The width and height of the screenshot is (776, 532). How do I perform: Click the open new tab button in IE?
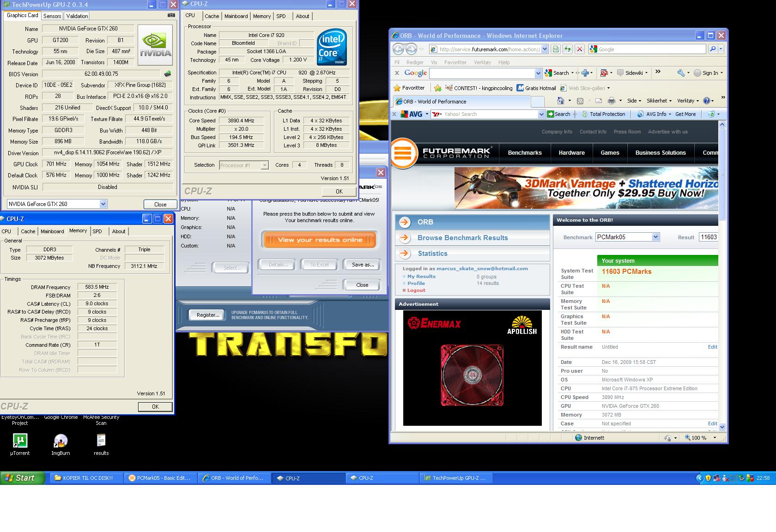(537, 101)
